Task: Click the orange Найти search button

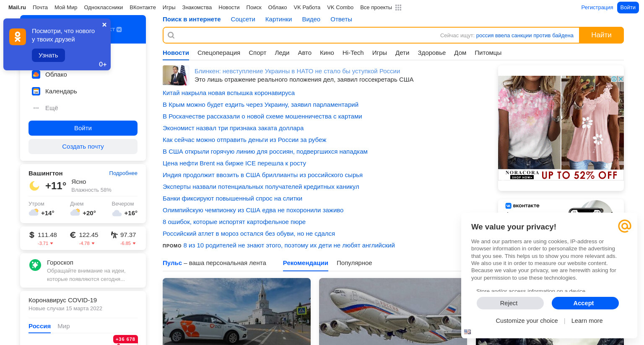Action: [x=601, y=35]
